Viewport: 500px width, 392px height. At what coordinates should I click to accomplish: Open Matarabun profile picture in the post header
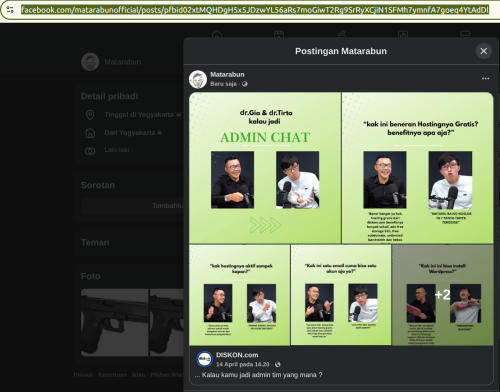198,79
